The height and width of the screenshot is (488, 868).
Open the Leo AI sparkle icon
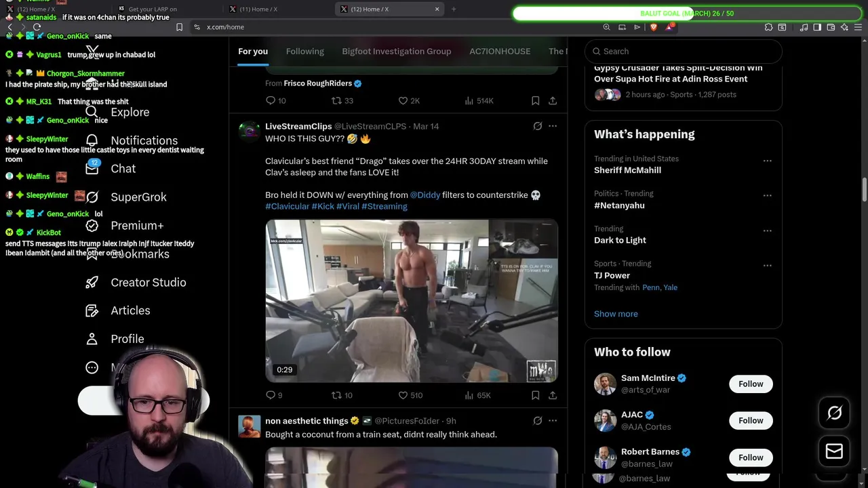coord(844,27)
